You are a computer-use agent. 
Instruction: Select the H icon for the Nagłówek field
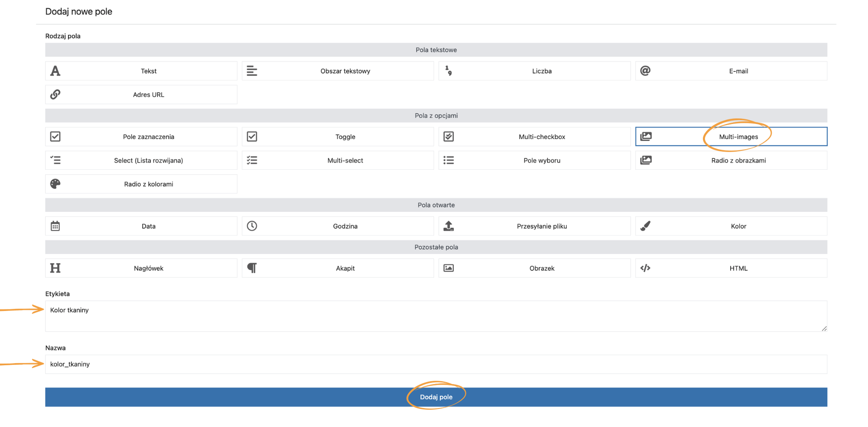(55, 268)
